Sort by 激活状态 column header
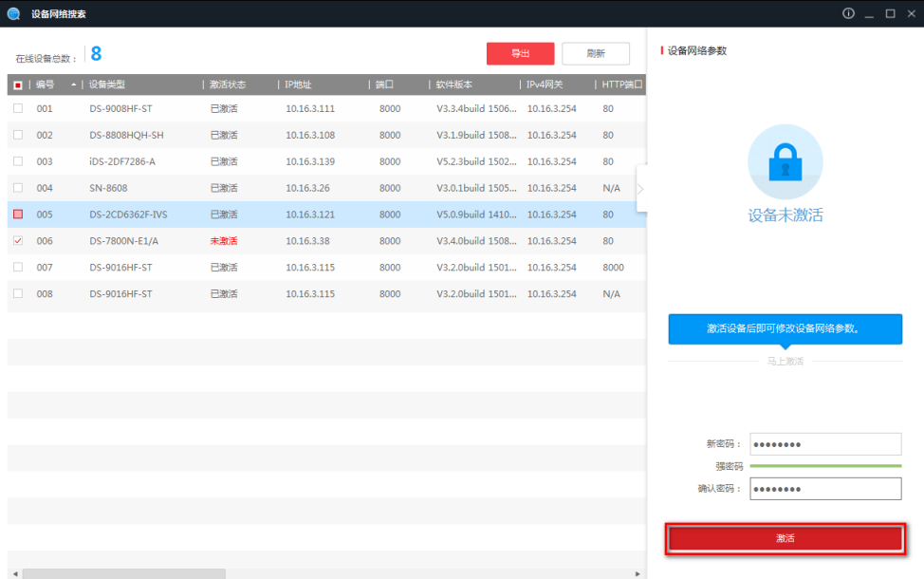The height and width of the screenshot is (579, 924). pyautogui.click(x=228, y=84)
